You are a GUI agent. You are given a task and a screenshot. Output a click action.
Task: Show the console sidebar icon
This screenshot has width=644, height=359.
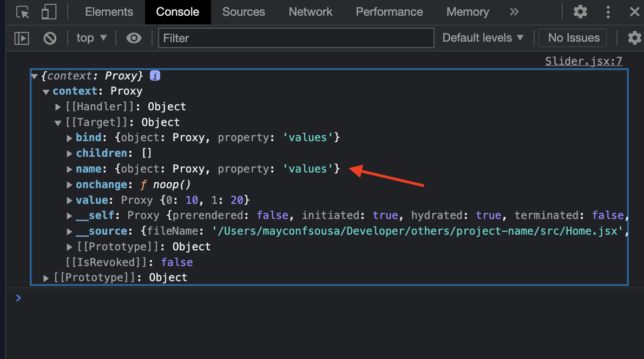22,38
